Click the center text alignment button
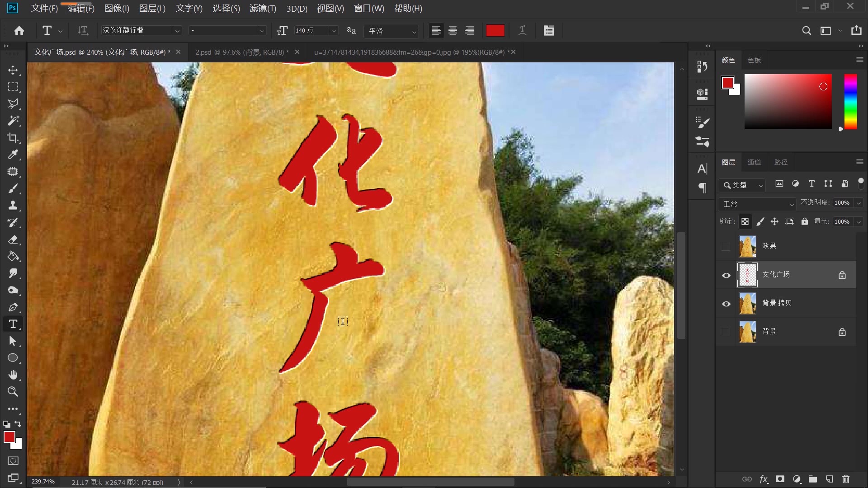The image size is (868, 488). click(453, 30)
